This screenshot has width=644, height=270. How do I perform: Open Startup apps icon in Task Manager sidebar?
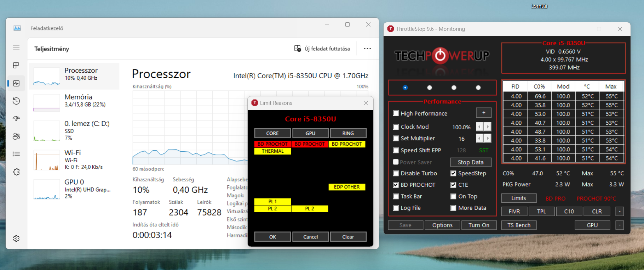pyautogui.click(x=16, y=118)
